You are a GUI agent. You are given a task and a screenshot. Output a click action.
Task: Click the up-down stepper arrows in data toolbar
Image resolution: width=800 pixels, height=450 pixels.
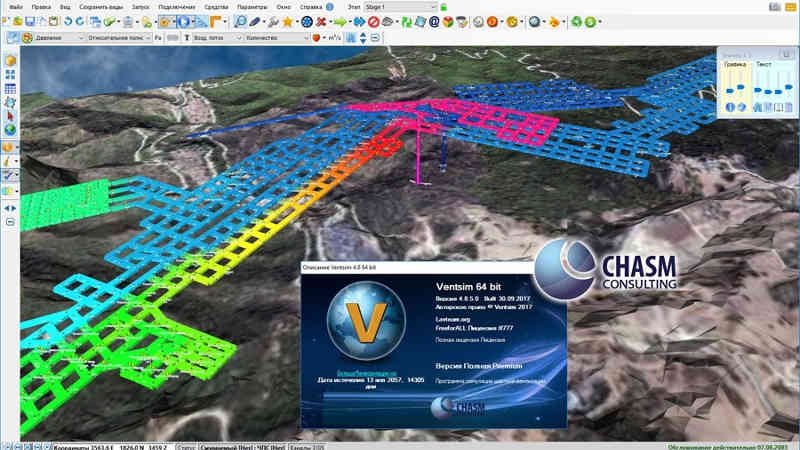coord(363,38)
